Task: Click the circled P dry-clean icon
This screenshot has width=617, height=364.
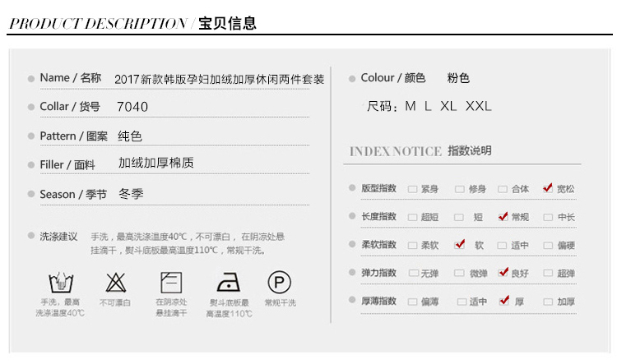Action: pos(280,282)
